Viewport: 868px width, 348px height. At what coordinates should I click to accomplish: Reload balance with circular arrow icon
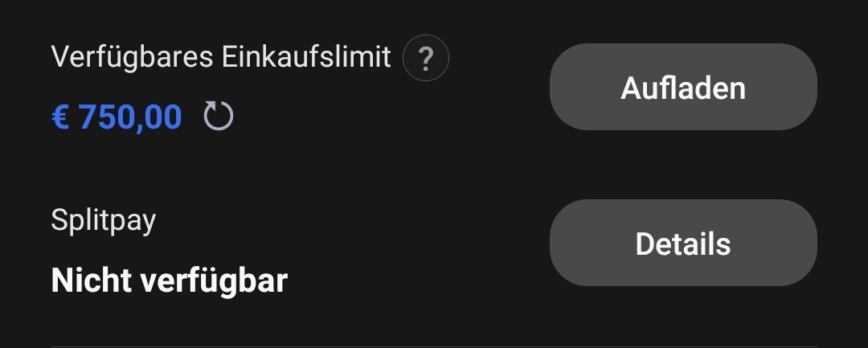[219, 116]
